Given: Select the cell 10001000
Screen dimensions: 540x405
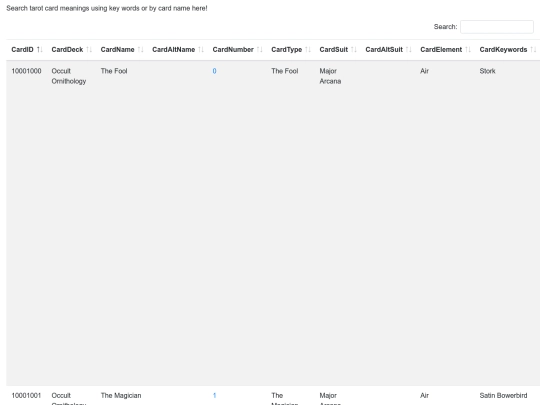Looking at the screenshot, I should (x=26, y=71).
